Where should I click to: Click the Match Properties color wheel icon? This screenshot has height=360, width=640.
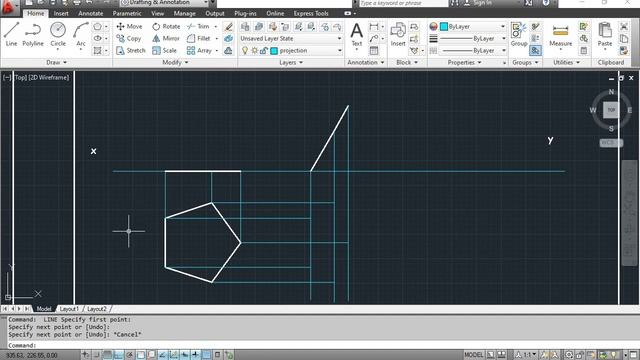pyautogui.click(x=433, y=27)
